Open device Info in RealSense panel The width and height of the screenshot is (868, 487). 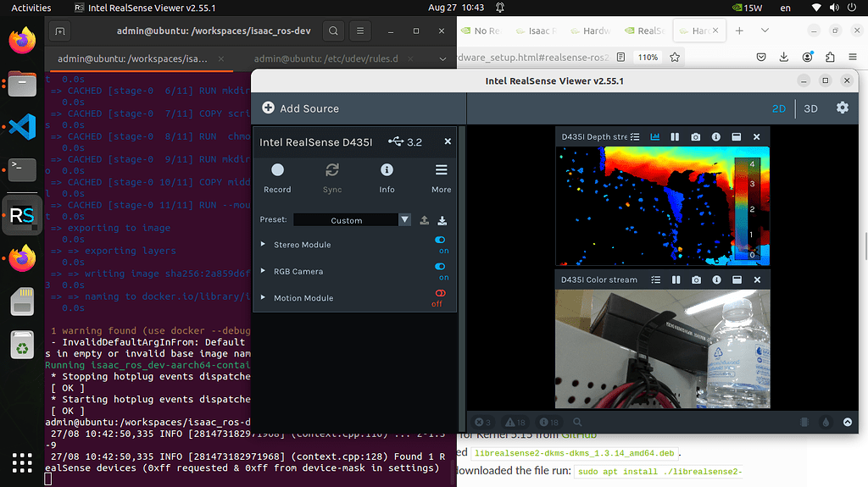click(387, 170)
